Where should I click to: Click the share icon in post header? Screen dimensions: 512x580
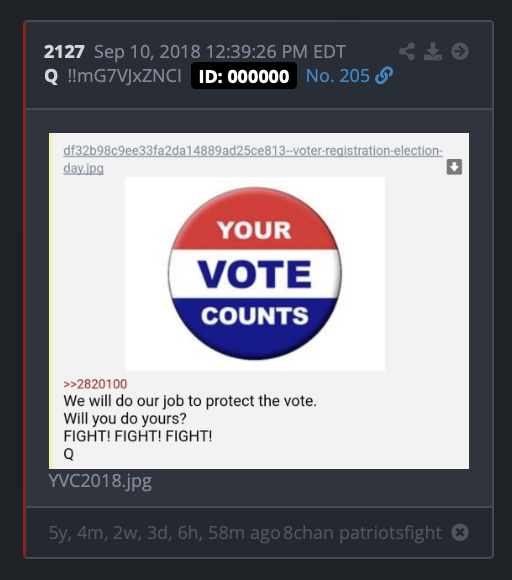[407, 51]
